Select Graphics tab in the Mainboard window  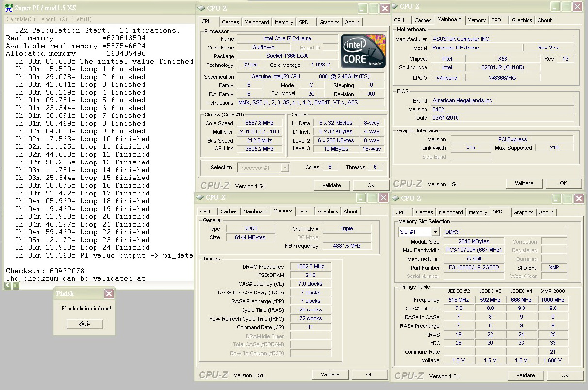click(522, 20)
